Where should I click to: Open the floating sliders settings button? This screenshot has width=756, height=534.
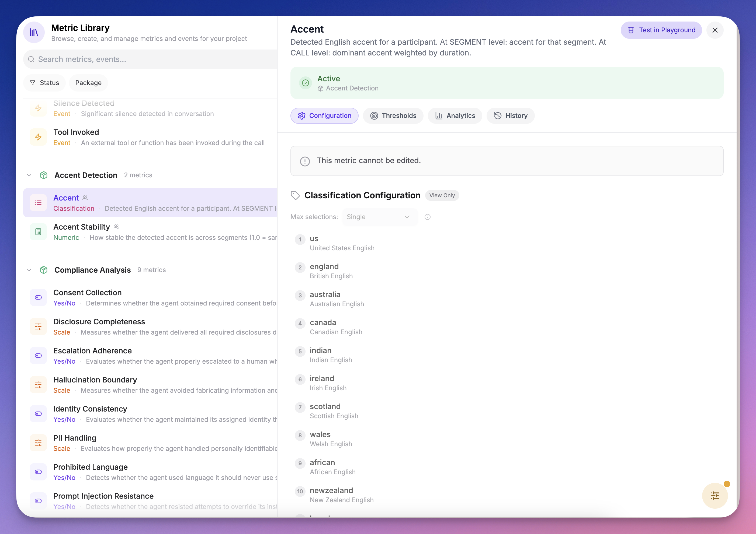coord(715,496)
